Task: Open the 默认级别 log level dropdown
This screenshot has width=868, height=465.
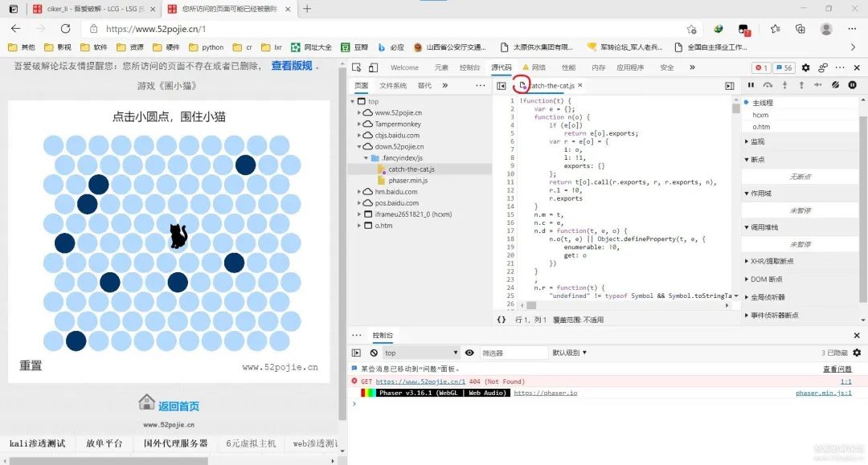Action: point(569,353)
